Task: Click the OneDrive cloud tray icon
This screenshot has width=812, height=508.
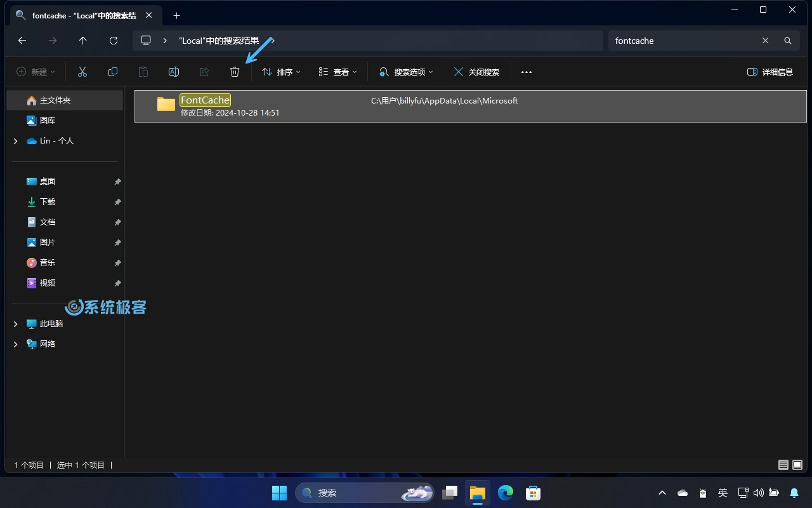Action: (x=683, y=493)
